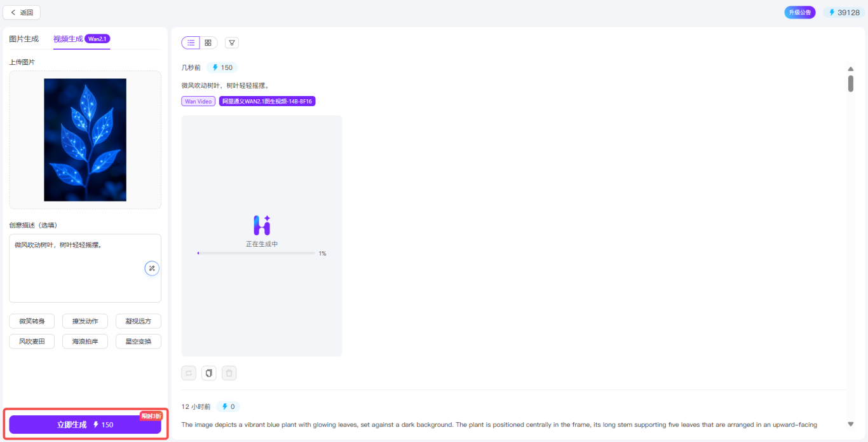
Task: Click the Wan2.1 badge on the tab
Action: (x=97, y=39)
